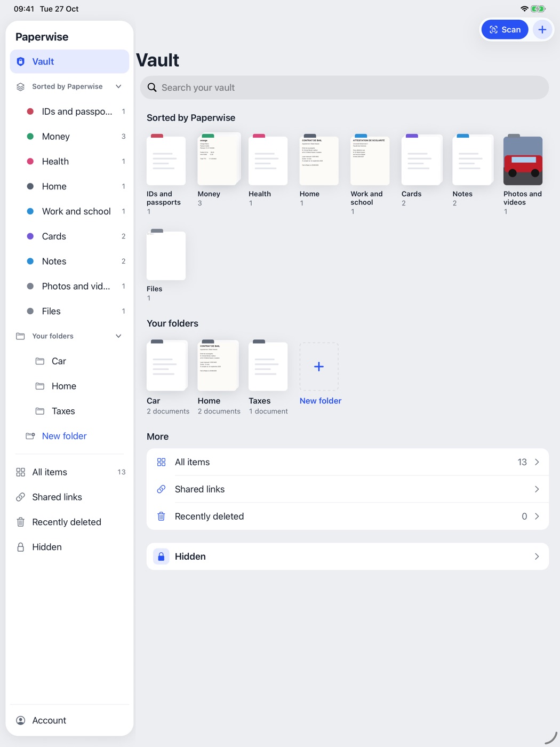Expand Hidden row chevron in main panel

coord(537,557)
